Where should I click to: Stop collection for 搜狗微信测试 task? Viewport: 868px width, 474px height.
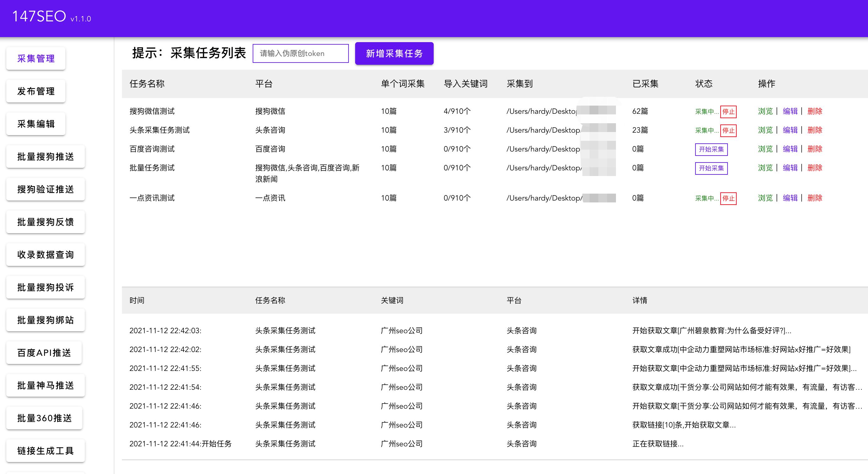coord(728,112)
